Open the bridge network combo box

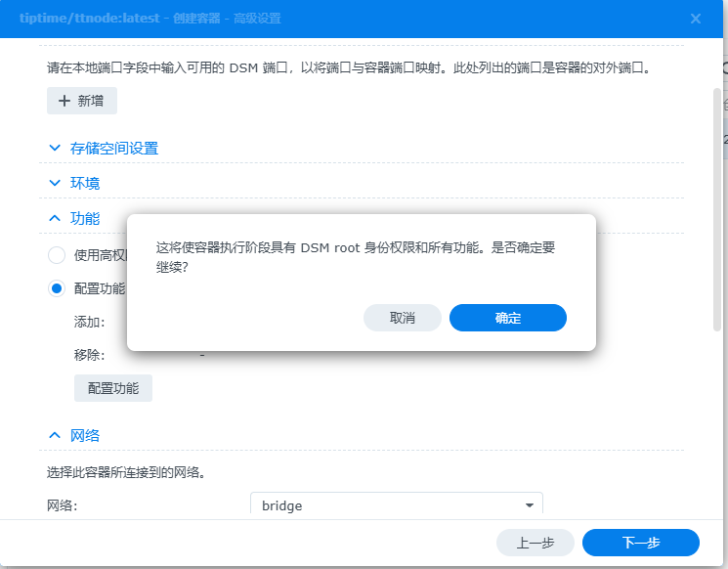pyautogui.click(x=396, y=505)
